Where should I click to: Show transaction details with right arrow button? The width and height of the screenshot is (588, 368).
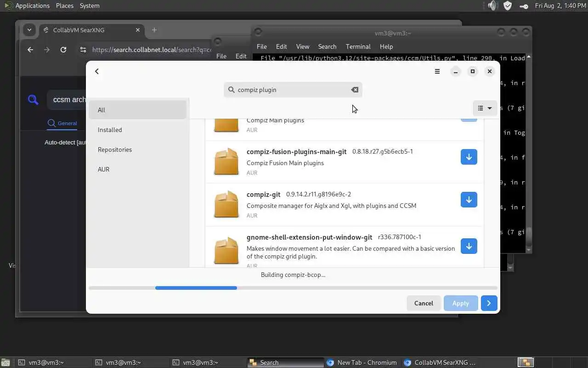(489, 303)
